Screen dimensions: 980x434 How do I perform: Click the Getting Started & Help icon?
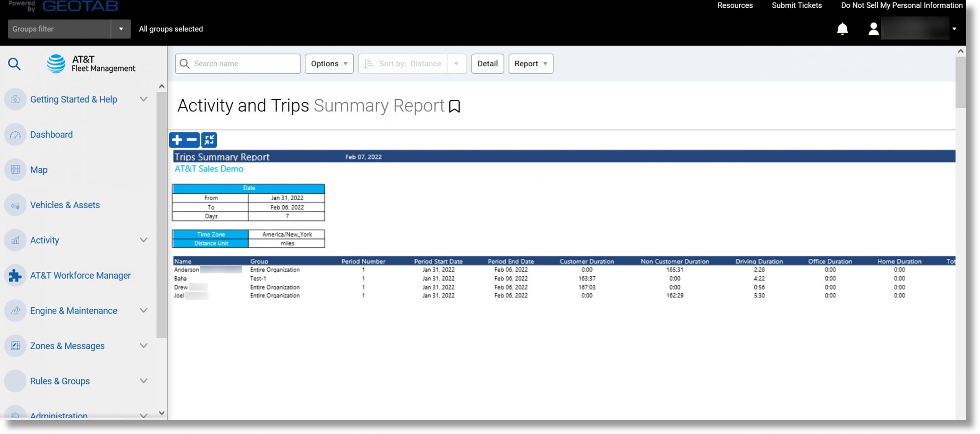15,99
